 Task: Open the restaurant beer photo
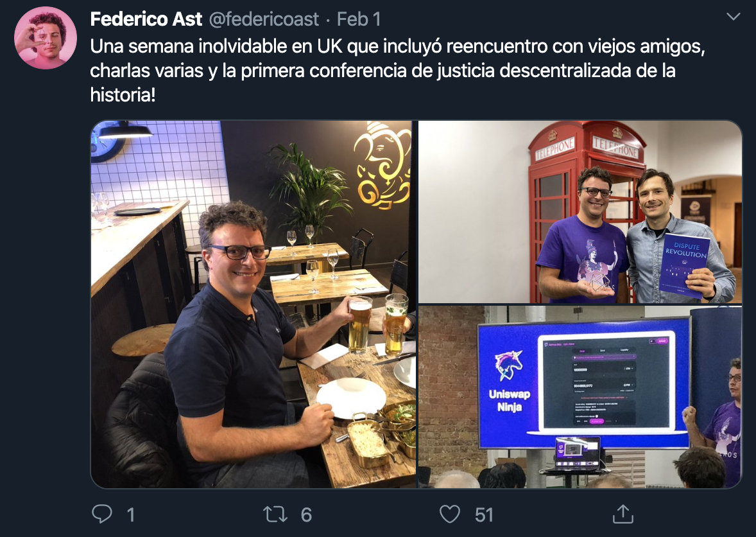click(253, 304)
